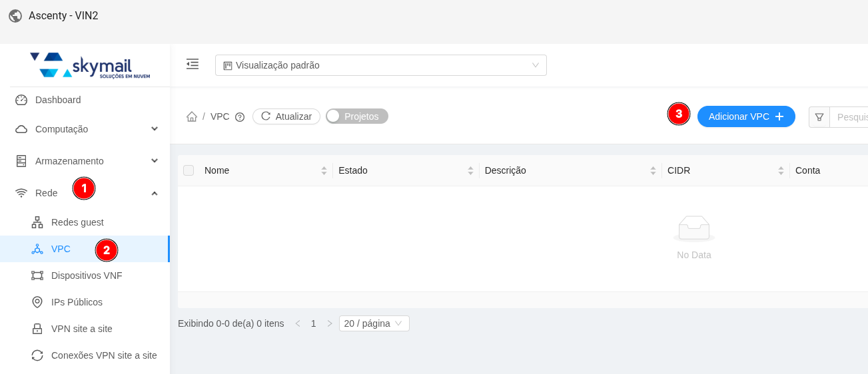Open the 20 / página page size selector
The width and height of the screenshot is (868, 374).
point(374,323)
